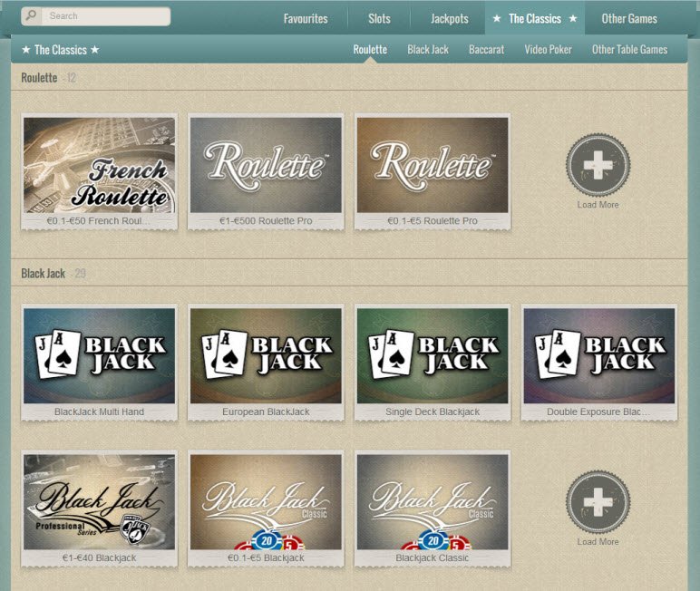Screen dimensions: 700x591
Task: Click The Classics header title on left
Action: click(60, 50)
